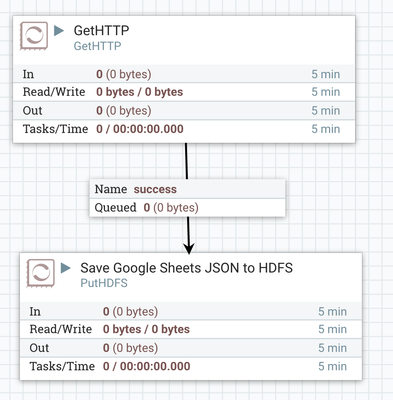This screenshot has width=393, height=400.
Task: Click the Out row of the PutHDFS processor
Action: coord(191,348)
